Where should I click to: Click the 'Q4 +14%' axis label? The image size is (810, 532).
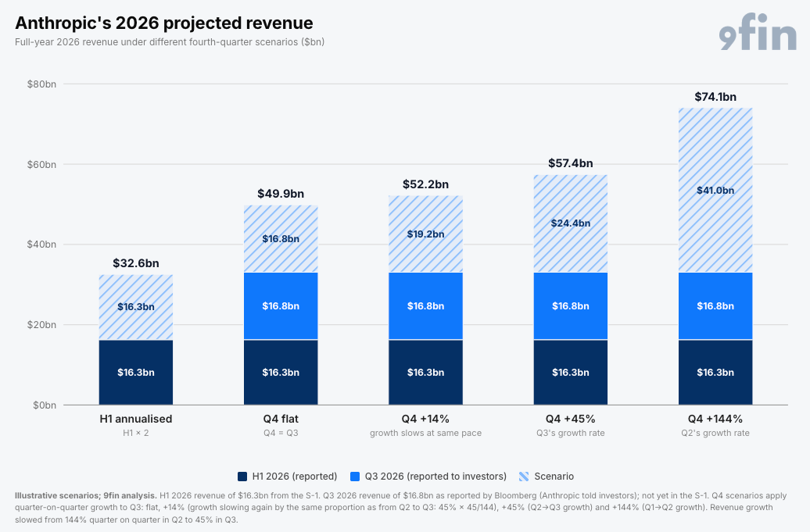[425, 419]
